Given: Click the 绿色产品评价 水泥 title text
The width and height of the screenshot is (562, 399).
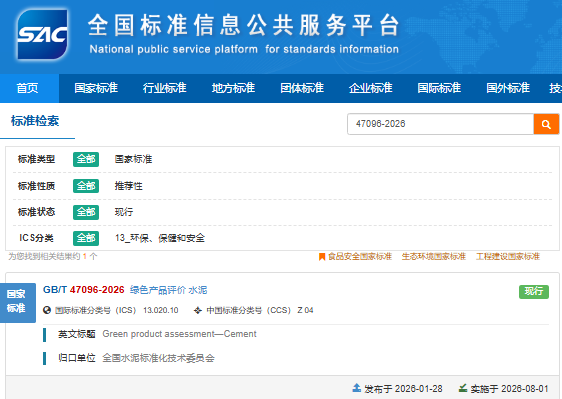Looking at the screenshot, I should [x=168, y=290].
